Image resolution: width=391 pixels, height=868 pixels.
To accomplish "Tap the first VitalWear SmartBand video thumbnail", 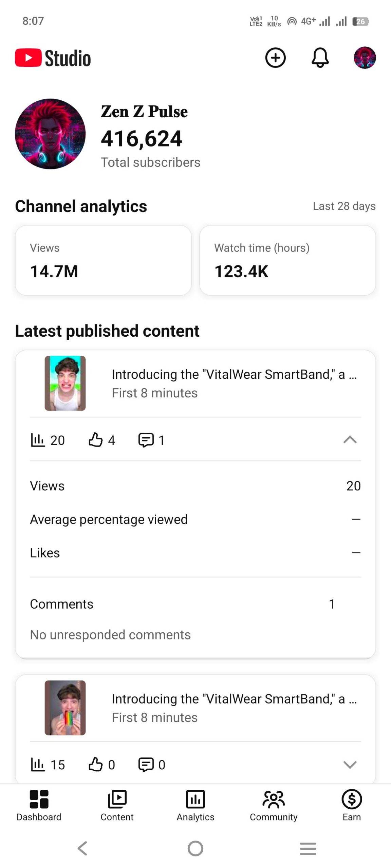I will pos(65,383).
